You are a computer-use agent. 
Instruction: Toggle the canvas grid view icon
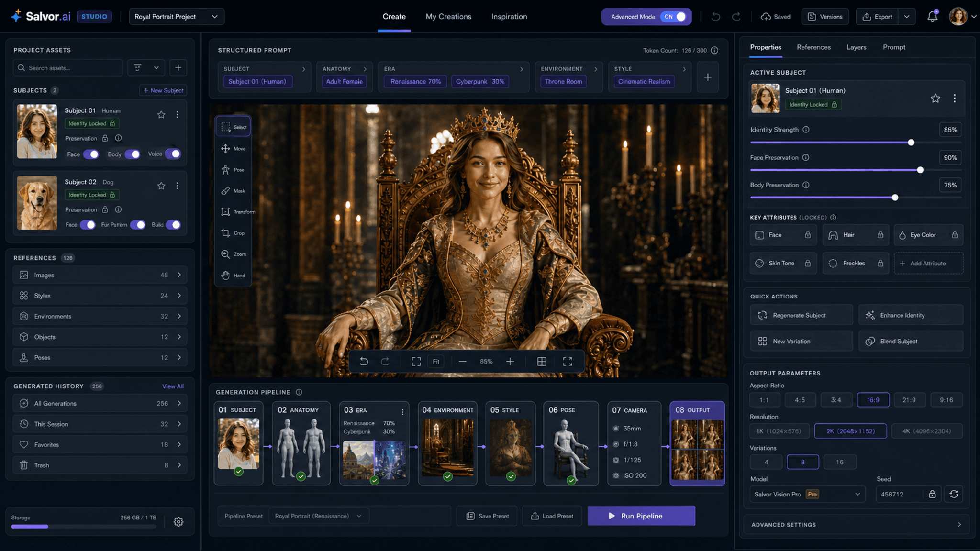(x=542, y=362)
